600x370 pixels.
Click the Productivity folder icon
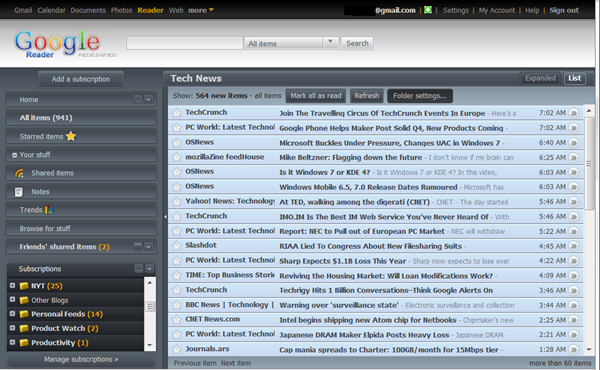(x=24, y=342)
